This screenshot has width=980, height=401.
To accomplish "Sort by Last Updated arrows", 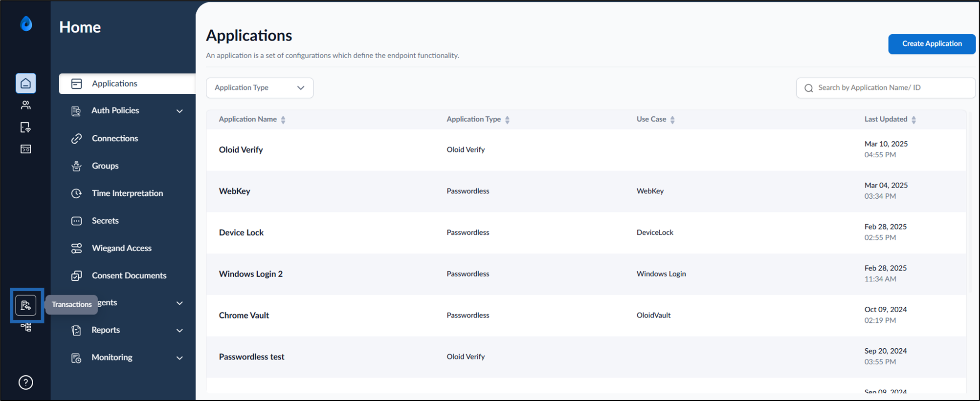I will (913, 120).
